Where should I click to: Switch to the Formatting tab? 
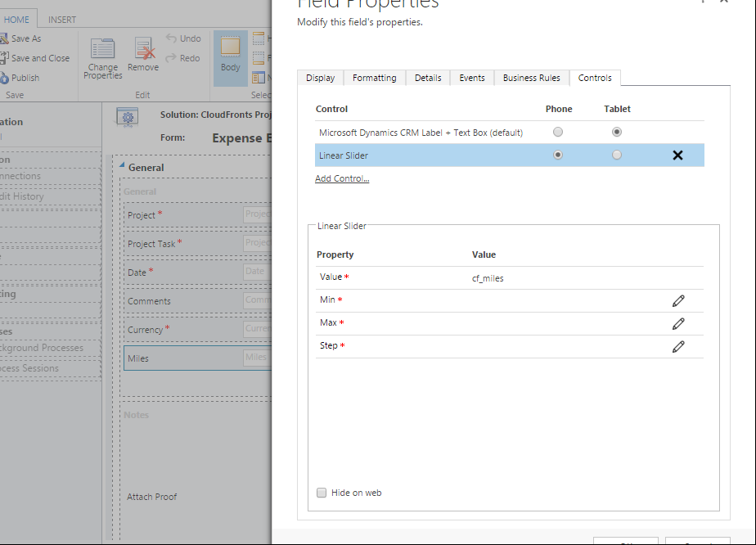[x=375, y=78]
